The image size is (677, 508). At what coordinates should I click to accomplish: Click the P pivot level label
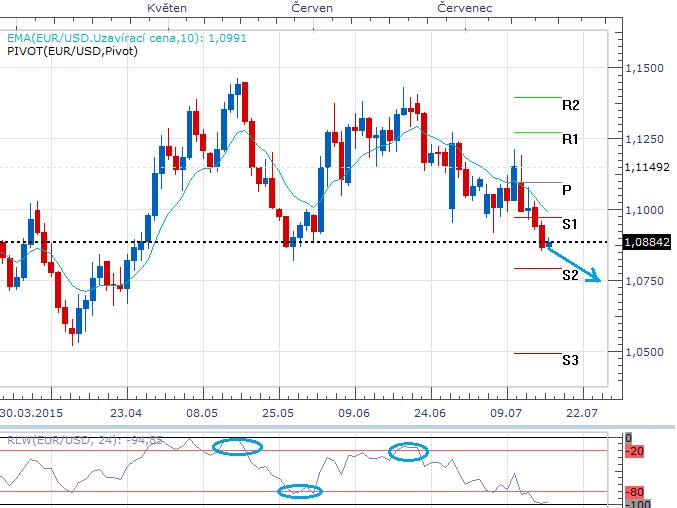567,190
